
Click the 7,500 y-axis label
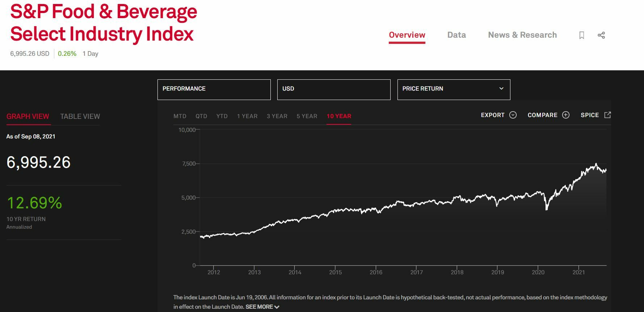[x=189, y=164]
